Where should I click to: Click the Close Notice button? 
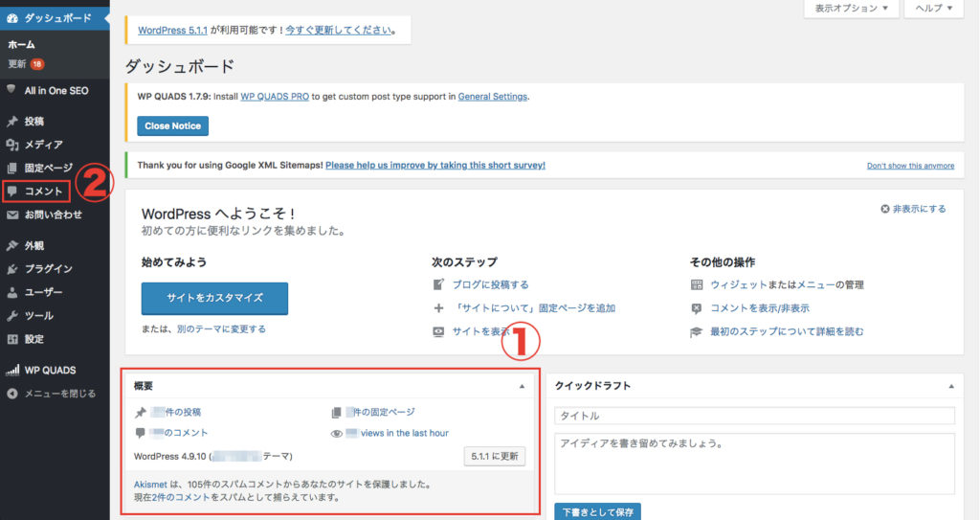(x=172, y=125)
